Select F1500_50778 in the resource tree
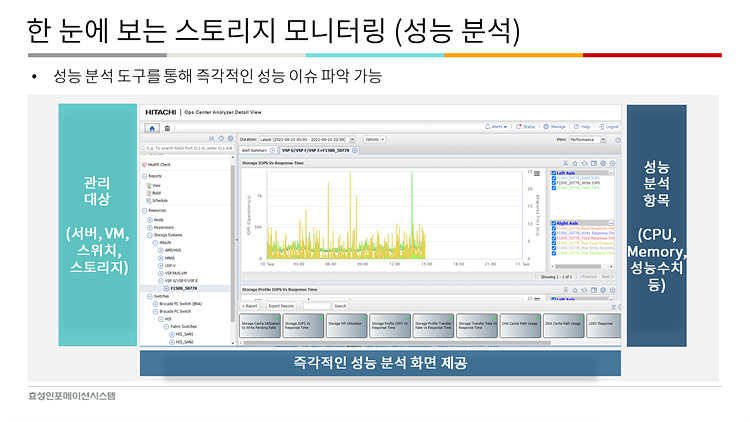The height and width of the screenshot is (422, 750). pyautogui.click(x=184, y=287)
